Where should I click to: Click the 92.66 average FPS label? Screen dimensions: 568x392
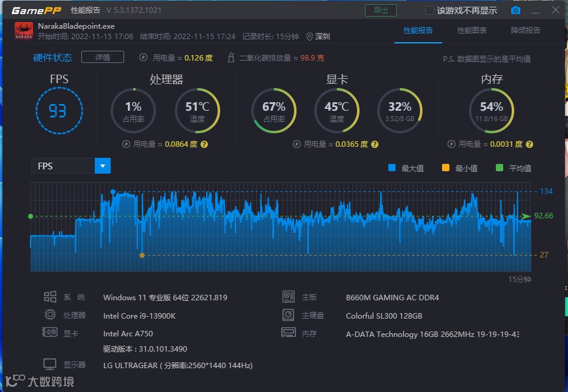(544, 215)
